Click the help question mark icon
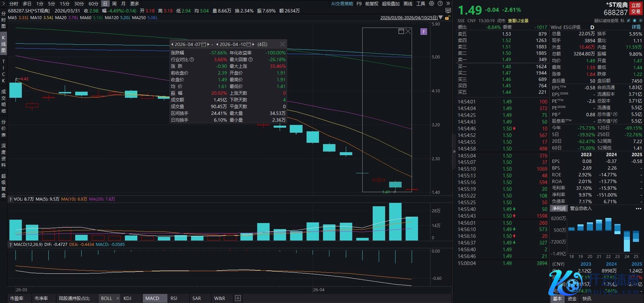This screenshot has width=644, height=303. coord(440,4)
